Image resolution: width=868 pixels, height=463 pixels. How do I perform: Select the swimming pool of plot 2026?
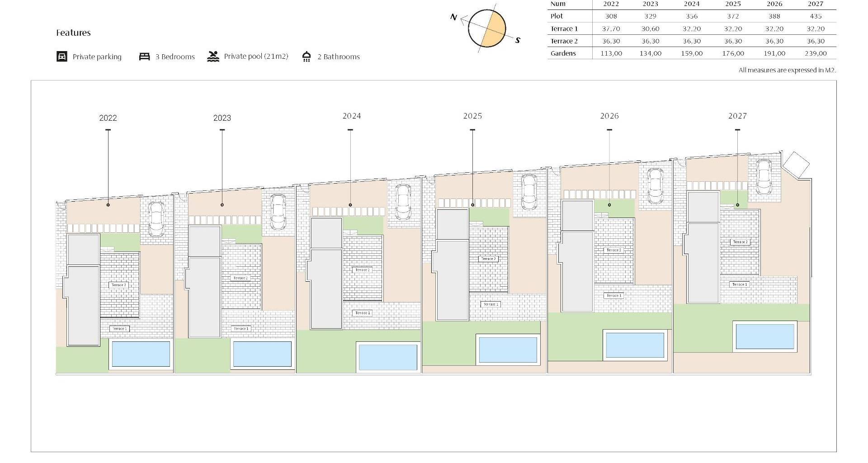click(x=635, y=345)
